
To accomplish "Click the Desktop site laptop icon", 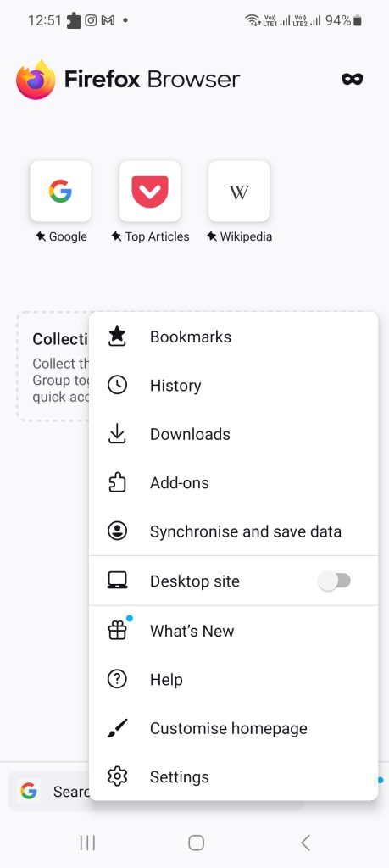I will tap(117, 581).
